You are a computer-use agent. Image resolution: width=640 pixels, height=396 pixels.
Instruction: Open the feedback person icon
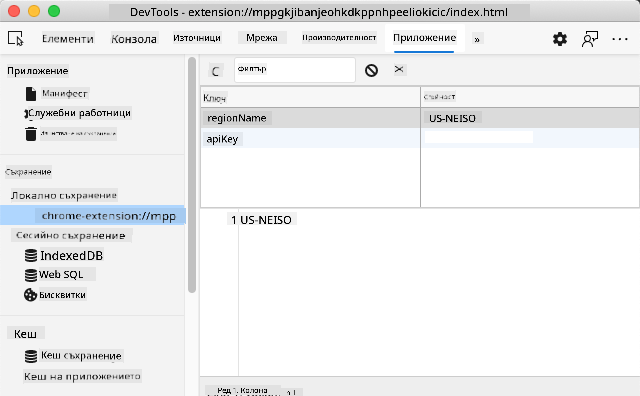tap(589, 39)
